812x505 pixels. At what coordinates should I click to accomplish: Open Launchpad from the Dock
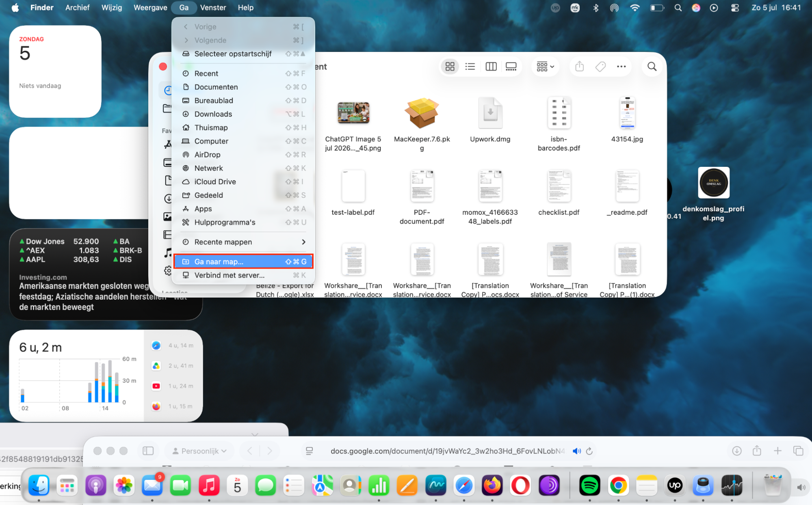pyautogui.click(x=67, y=485)
